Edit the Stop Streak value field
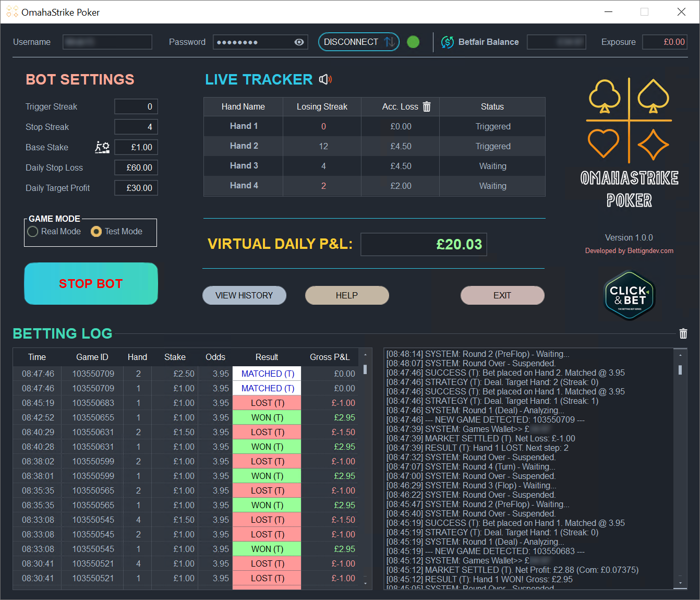Screen dimensions: 700x600 (136, 127)
